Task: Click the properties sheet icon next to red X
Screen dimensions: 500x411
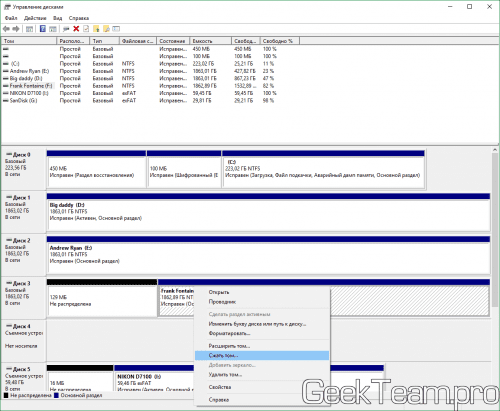Action: tap(86, 29)
